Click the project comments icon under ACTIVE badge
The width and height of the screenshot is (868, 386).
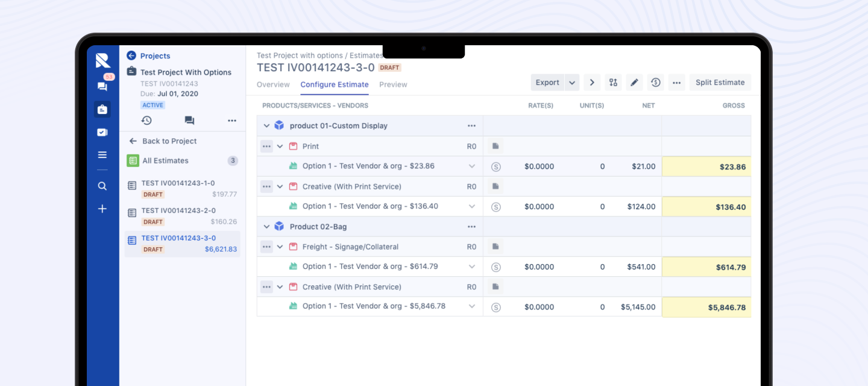pos(189,121)
